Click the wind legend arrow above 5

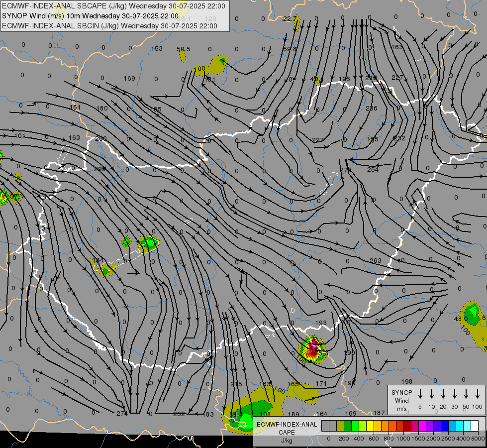tap(420, 394)
